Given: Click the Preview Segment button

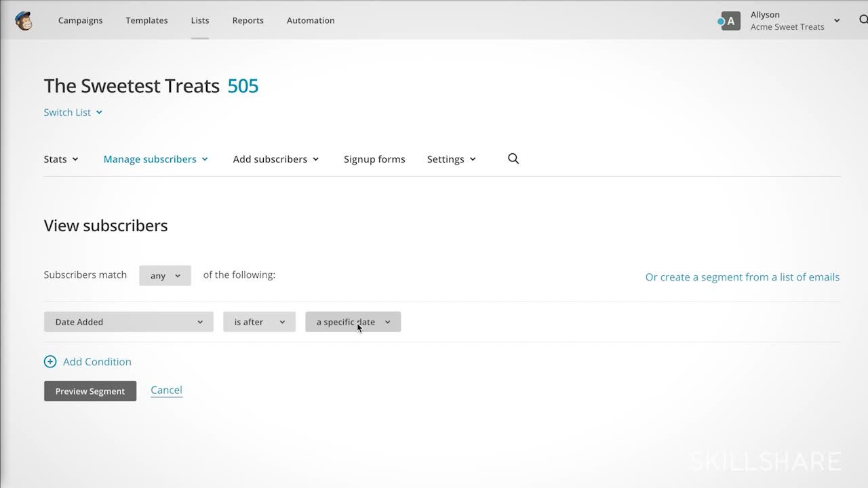Looking at the screenshot, I should point(90,391).
